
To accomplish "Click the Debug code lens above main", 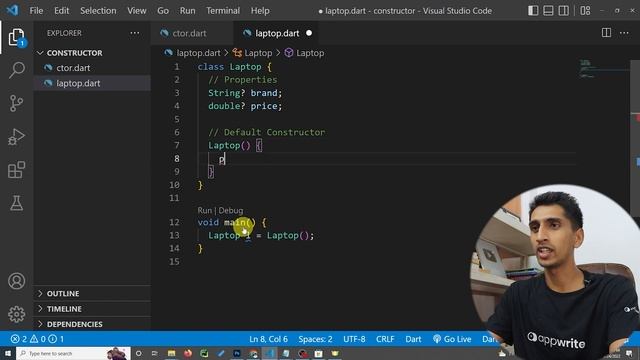I will point(231,211).
